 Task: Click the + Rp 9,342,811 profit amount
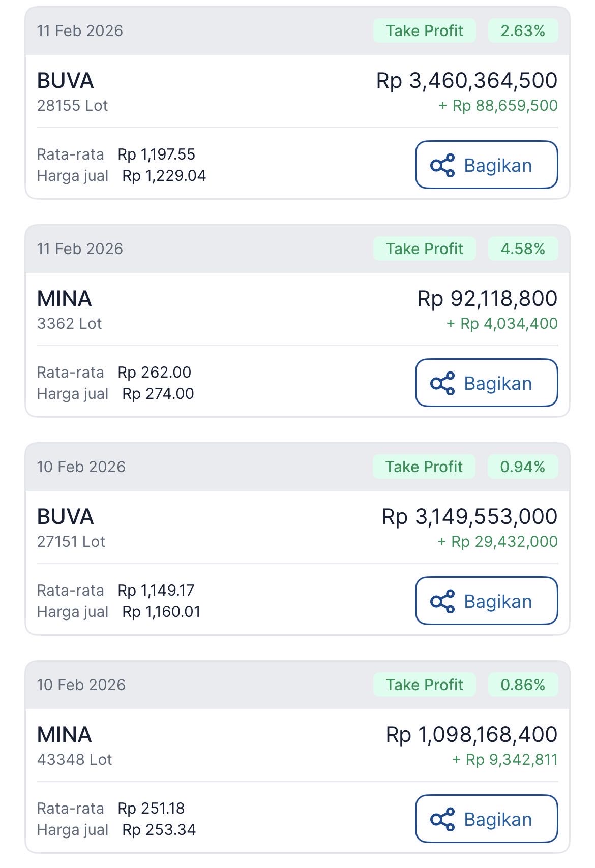504,760
